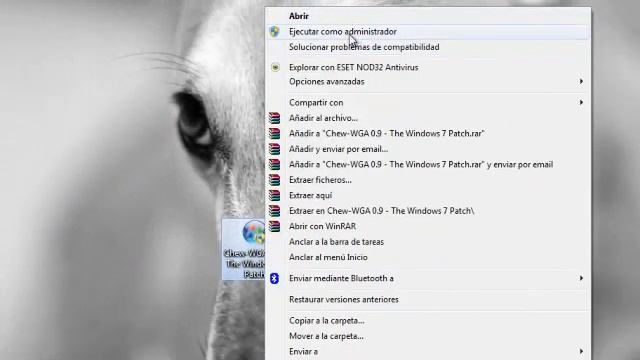Click the Bluetooth icon

point(274,278)
